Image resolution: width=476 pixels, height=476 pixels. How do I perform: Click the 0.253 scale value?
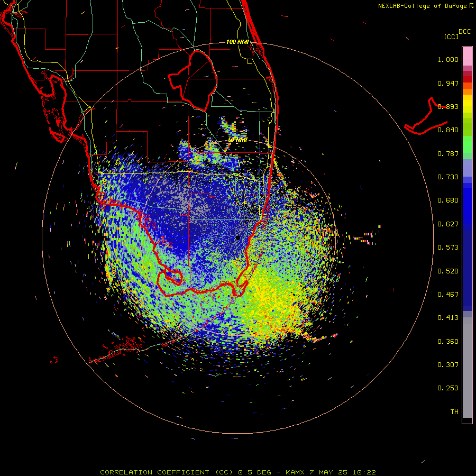tap(448, 388)
